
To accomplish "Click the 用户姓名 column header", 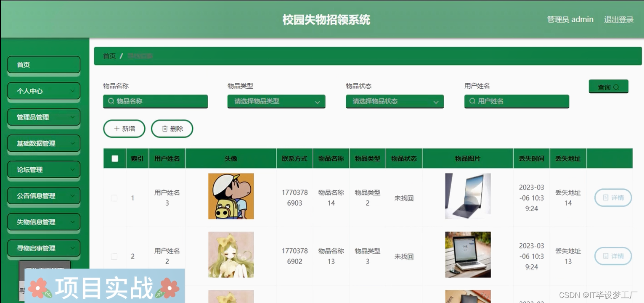I will 167,158.
